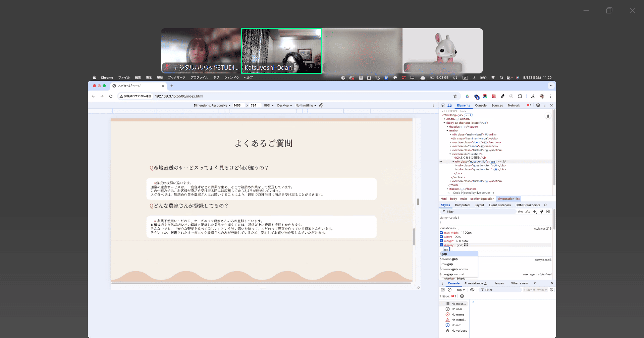Screen dimensions: 644x338
Task: Toggle the computed styles sidebar icon
Action: 548,212
